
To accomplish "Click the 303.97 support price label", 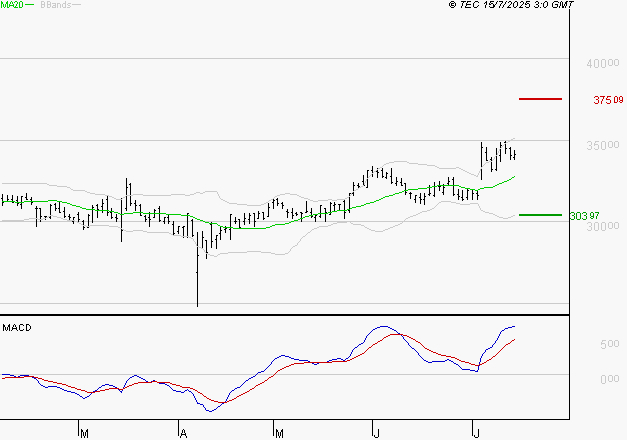I will coord(584,216).
